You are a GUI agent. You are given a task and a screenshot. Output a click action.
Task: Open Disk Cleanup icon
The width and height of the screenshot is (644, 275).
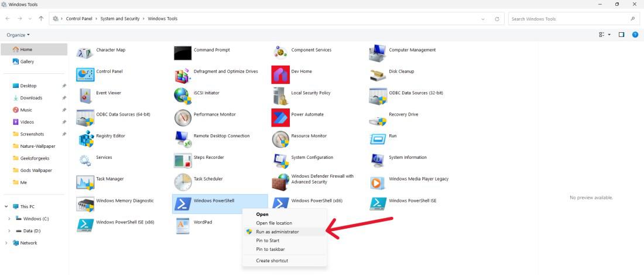(378, 74)
